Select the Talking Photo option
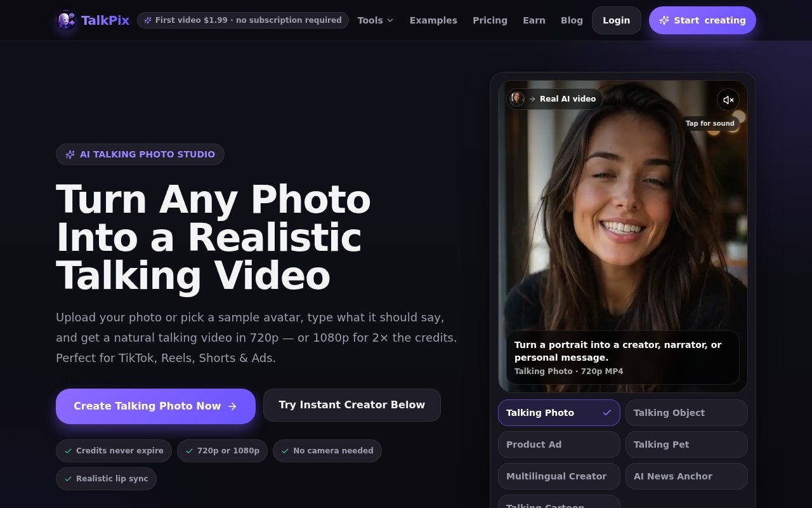The image size is (812, 508). (559, 413)
